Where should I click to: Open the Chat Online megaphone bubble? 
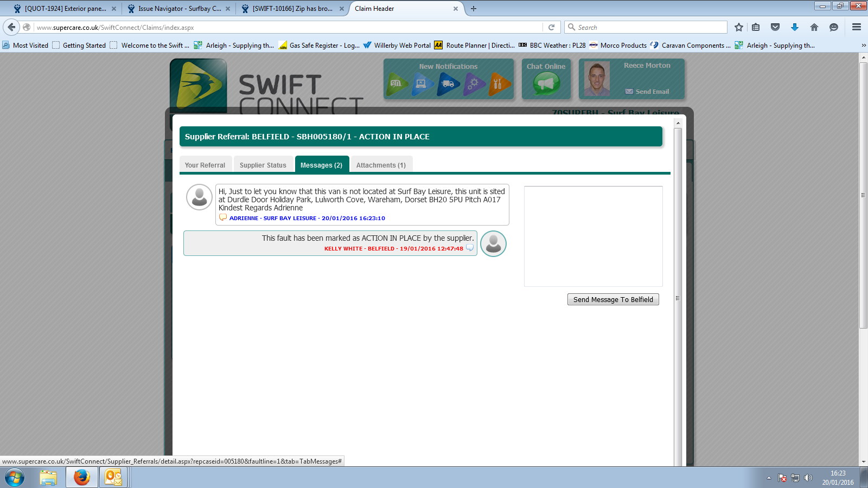coord(546,84)
